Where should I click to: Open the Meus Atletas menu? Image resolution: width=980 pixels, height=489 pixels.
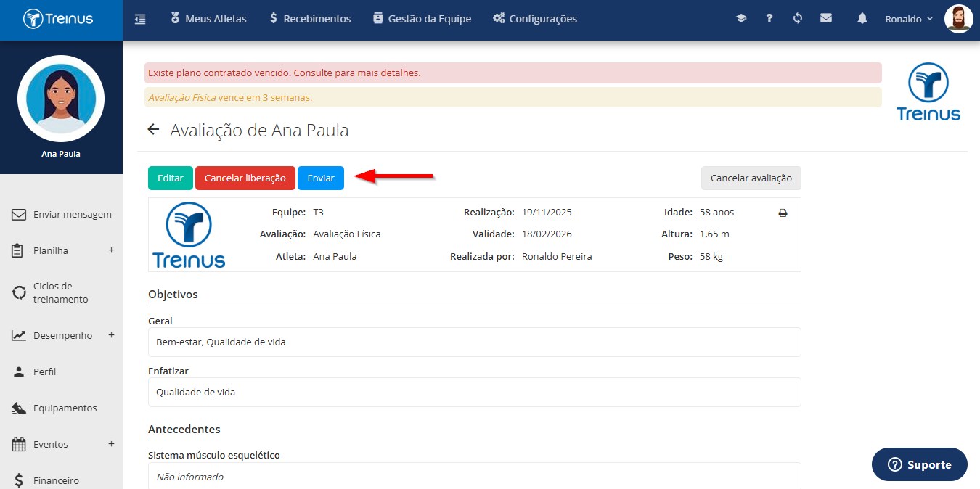click(x=208, y=19)
